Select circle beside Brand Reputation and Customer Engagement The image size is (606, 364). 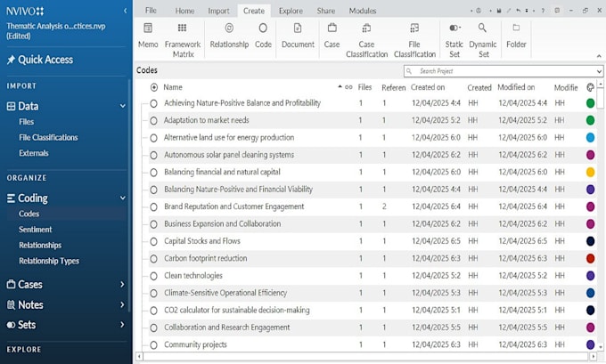point(153,206)
